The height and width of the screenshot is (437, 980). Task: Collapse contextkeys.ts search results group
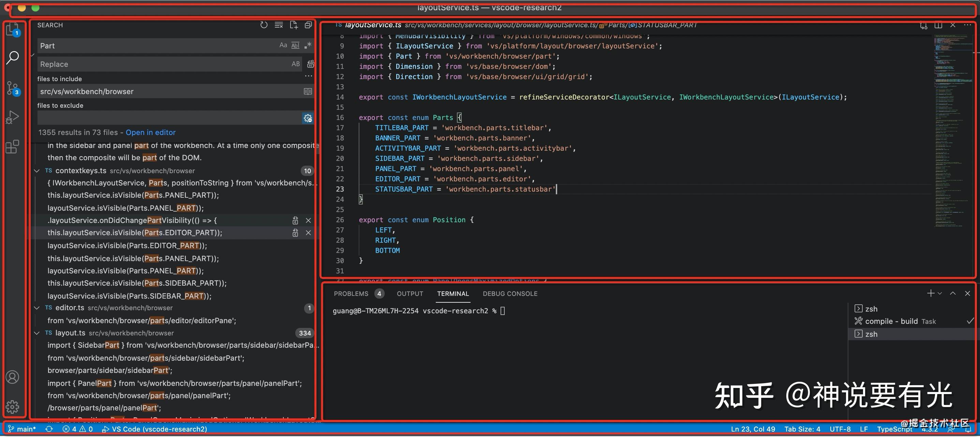click(37, 171)
